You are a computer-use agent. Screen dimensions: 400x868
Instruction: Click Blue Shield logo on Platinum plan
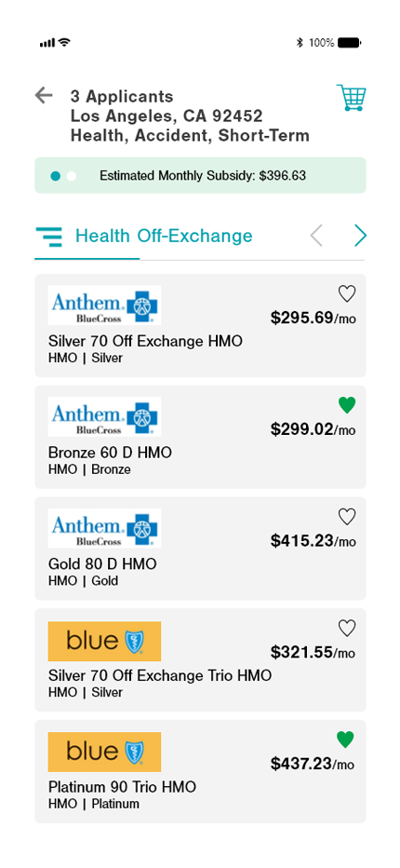[x=104, y=753]
